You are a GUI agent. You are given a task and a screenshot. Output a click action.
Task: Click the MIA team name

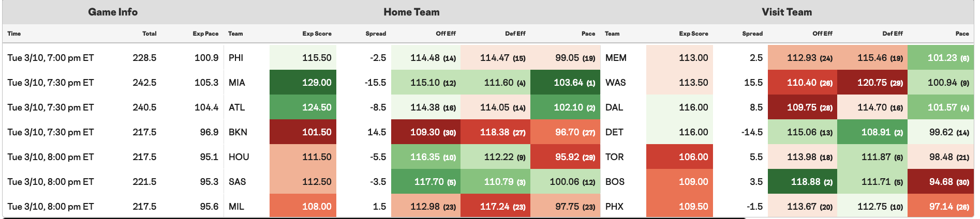[x=237, y=83]
